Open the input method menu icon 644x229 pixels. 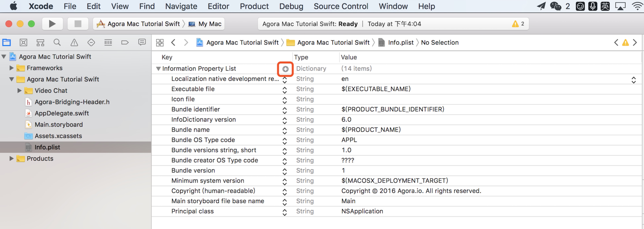coord(605,6)
